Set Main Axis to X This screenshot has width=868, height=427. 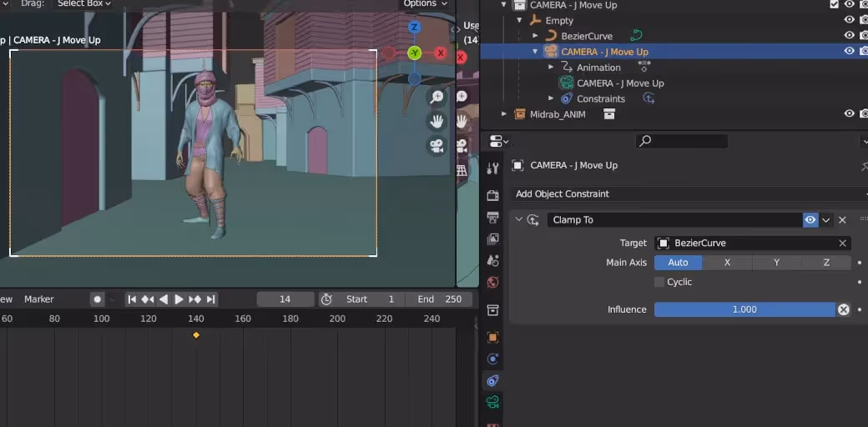[728, 263]
